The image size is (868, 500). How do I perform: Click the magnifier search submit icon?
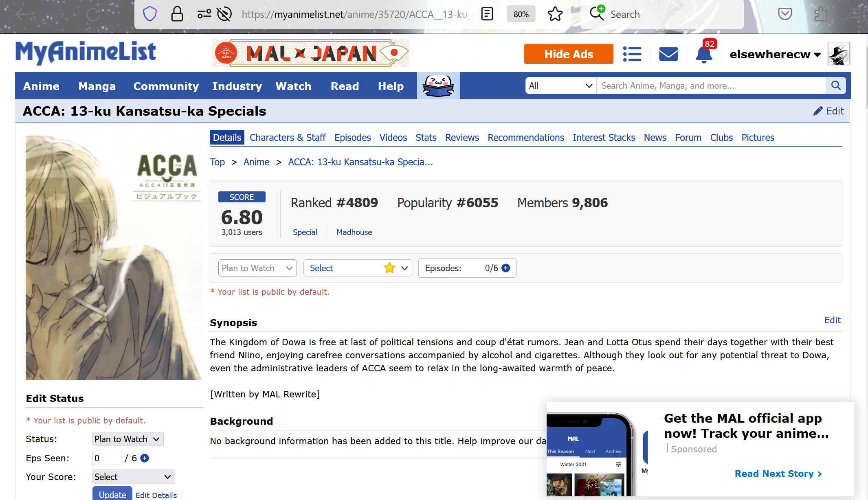(x=836, y=86)
